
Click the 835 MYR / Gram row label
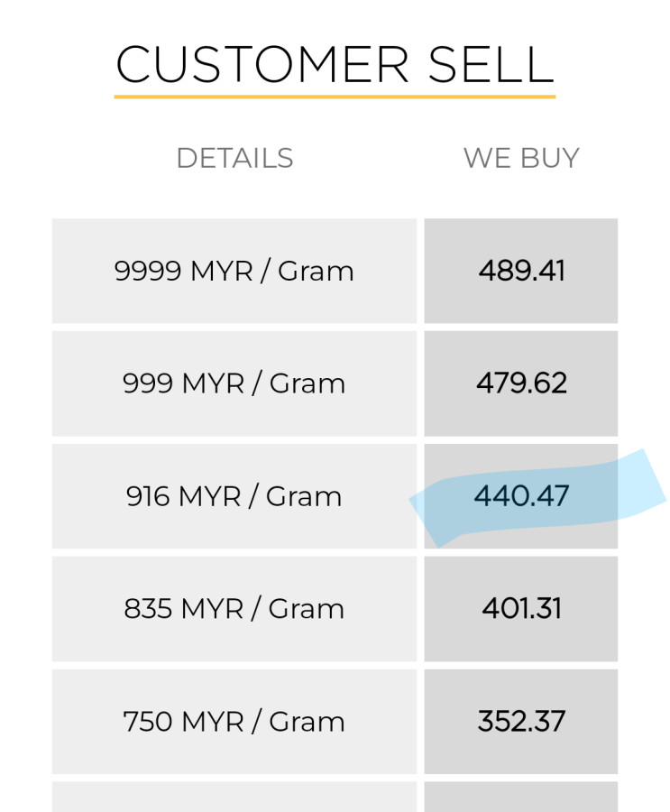click(234, 609)
